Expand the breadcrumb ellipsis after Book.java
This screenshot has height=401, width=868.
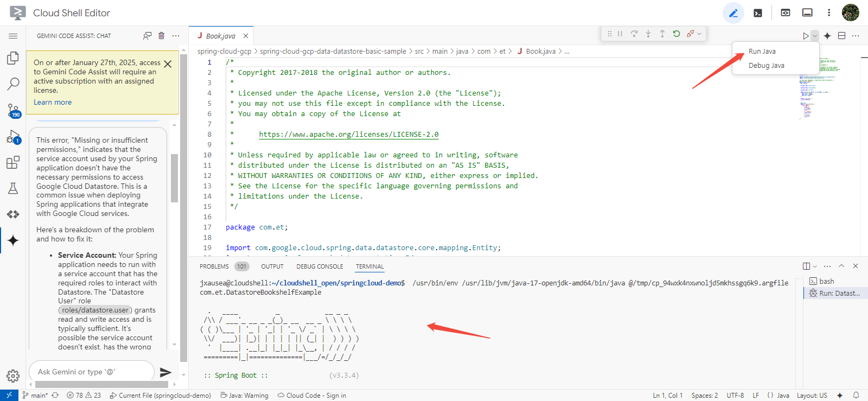(x=567, y=52)
